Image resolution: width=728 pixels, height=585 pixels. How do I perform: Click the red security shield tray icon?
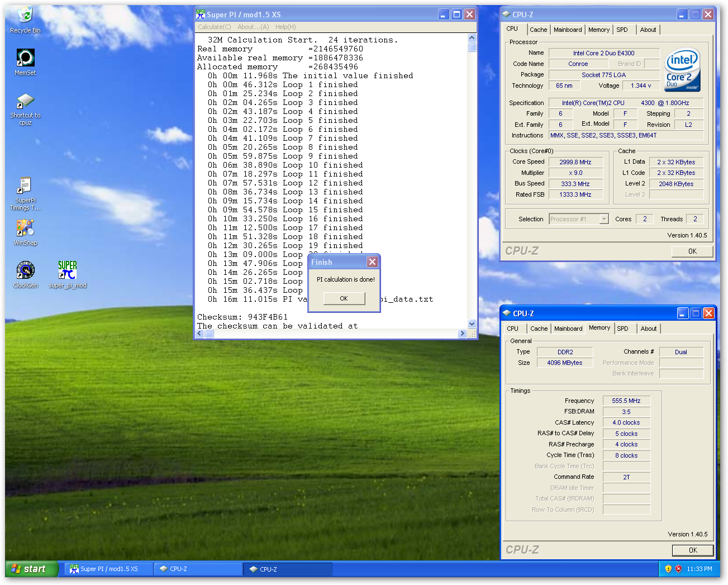pos(678,569)
